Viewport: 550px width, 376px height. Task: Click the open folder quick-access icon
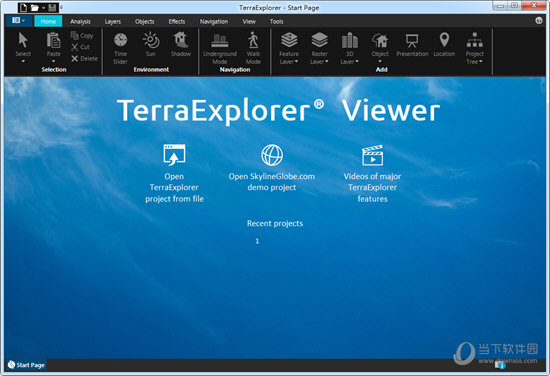[35, 7]
